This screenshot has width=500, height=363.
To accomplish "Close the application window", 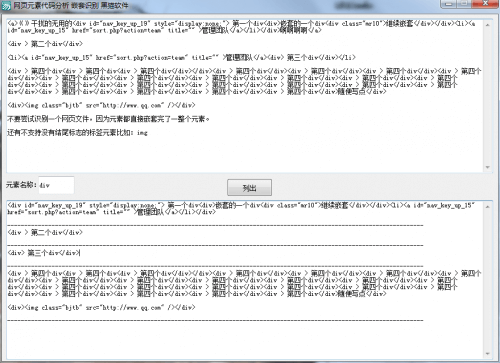I will (x=485, y=3).
